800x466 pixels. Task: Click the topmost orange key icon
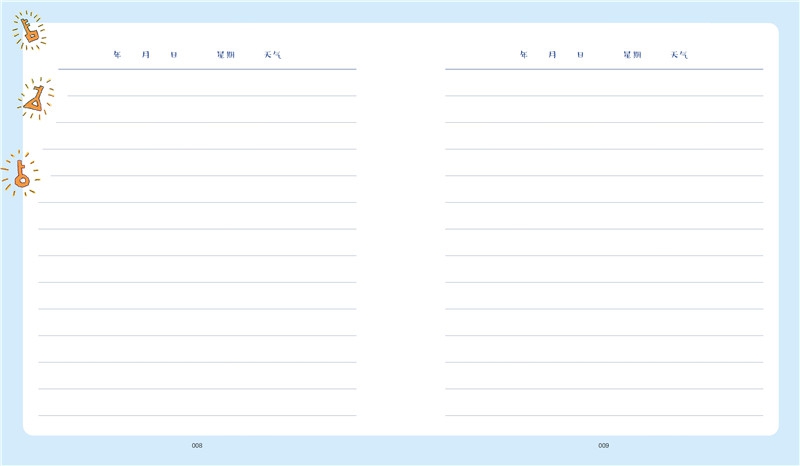coord(29,31)
